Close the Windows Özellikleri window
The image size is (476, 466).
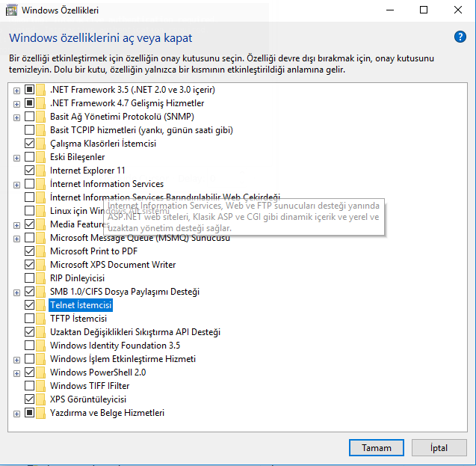point(458,10)
